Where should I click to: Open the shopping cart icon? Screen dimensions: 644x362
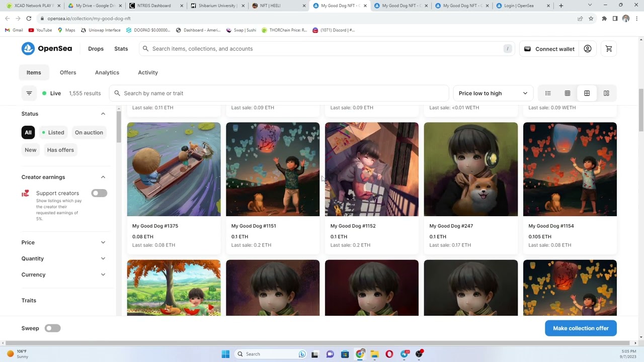(609, 49)
